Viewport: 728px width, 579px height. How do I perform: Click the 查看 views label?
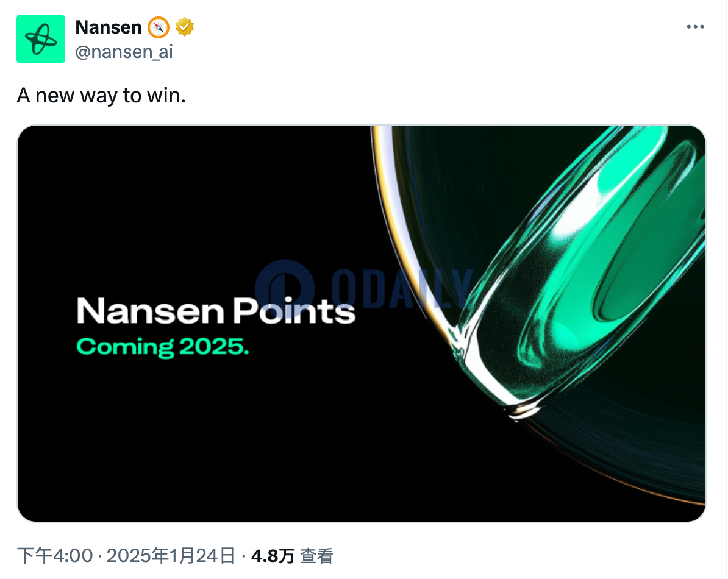pos(317,556)
